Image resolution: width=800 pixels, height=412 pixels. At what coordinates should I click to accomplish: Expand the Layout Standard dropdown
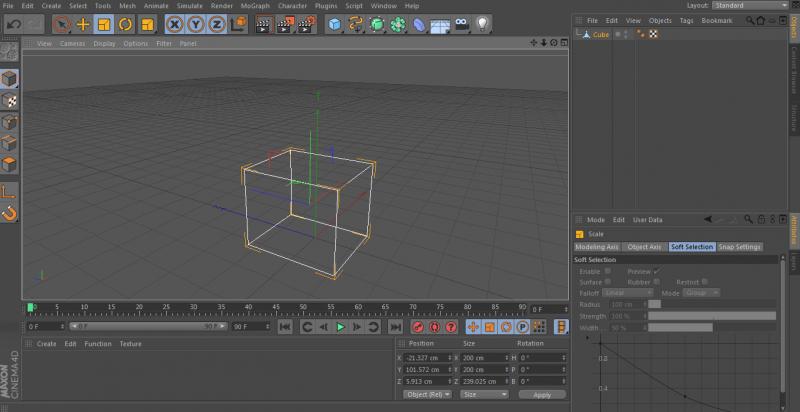(x=750, y=6)
